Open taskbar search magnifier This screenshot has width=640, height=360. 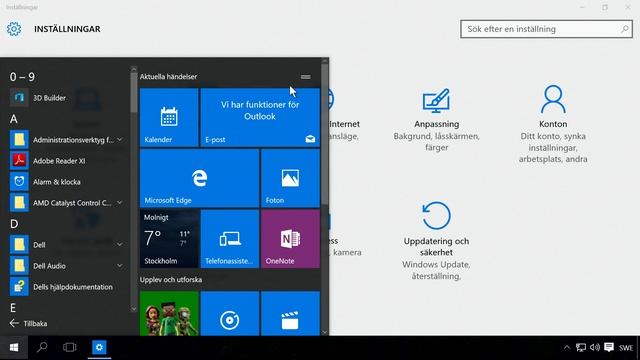click(42, 347)
